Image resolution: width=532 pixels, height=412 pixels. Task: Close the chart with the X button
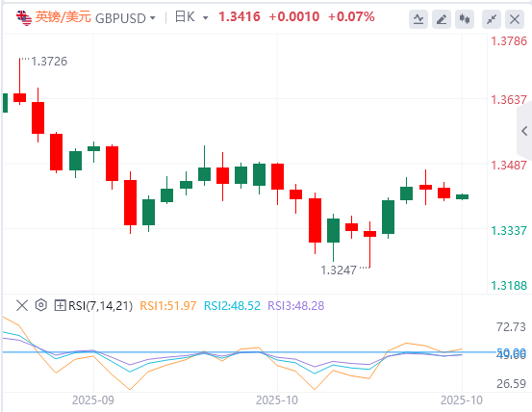coord(515,19)
